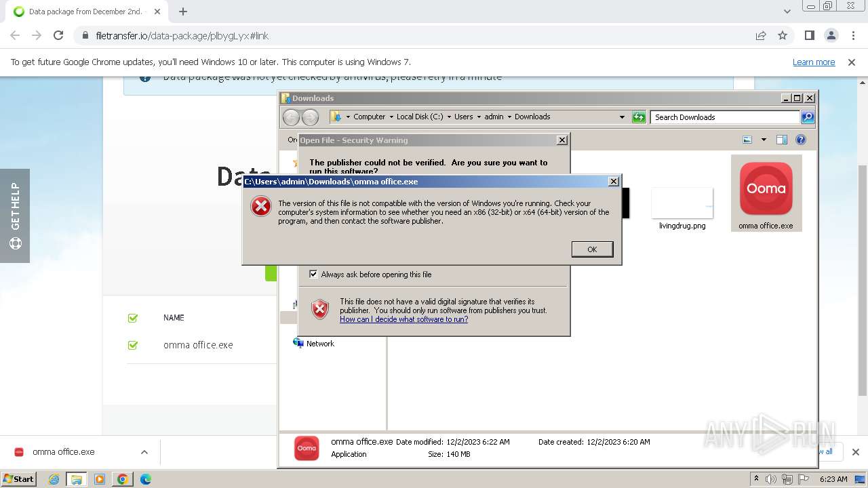Open a new tab with the plus button
Screen dimensions: 868x488
tap(183, 12)
